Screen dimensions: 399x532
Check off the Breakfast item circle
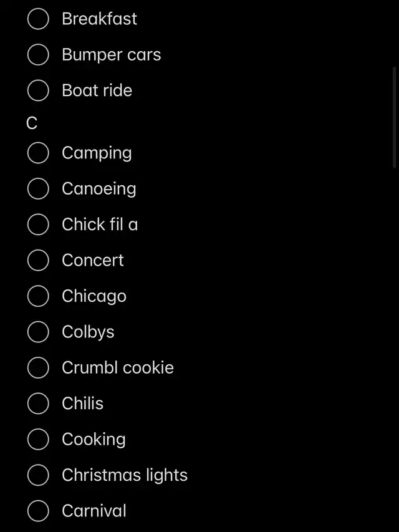pyautogui.click(x=38, y=19)
